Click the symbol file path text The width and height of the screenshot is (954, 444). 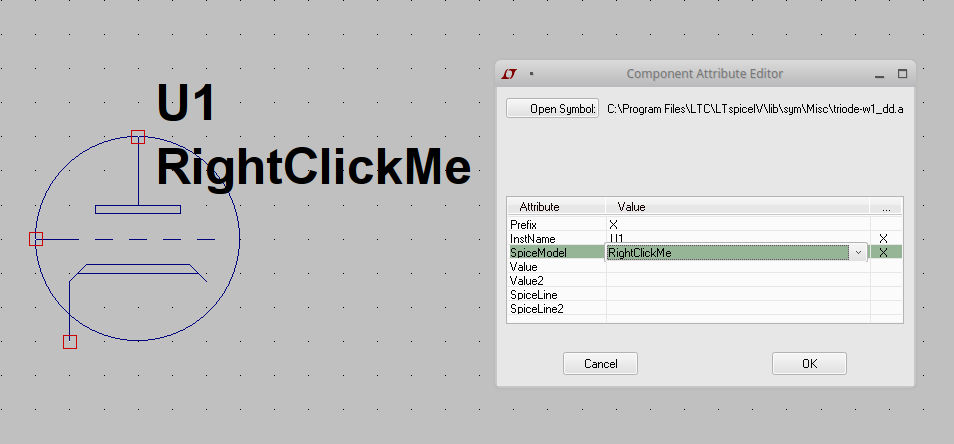tap(755, 109)
